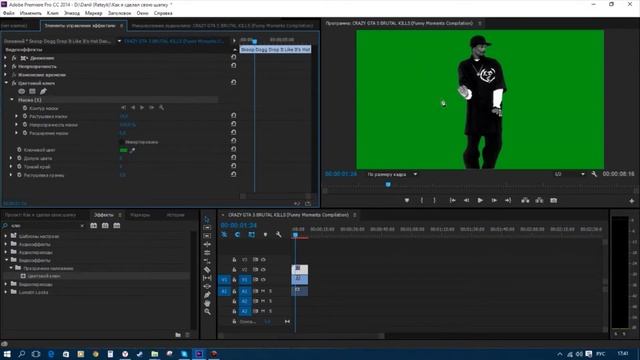This screenshot has height=360, width=640.
Task: Click the color key eyedropper icon
Action: click(132, 150)
